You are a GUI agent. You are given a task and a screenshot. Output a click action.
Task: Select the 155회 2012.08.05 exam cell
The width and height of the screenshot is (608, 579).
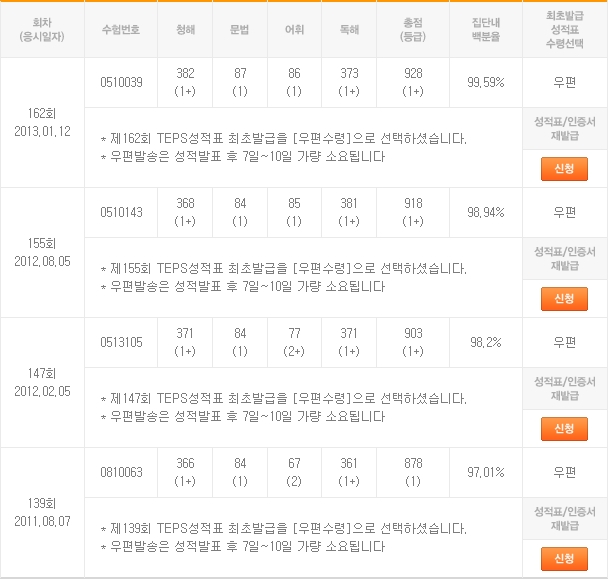[43, 252]
